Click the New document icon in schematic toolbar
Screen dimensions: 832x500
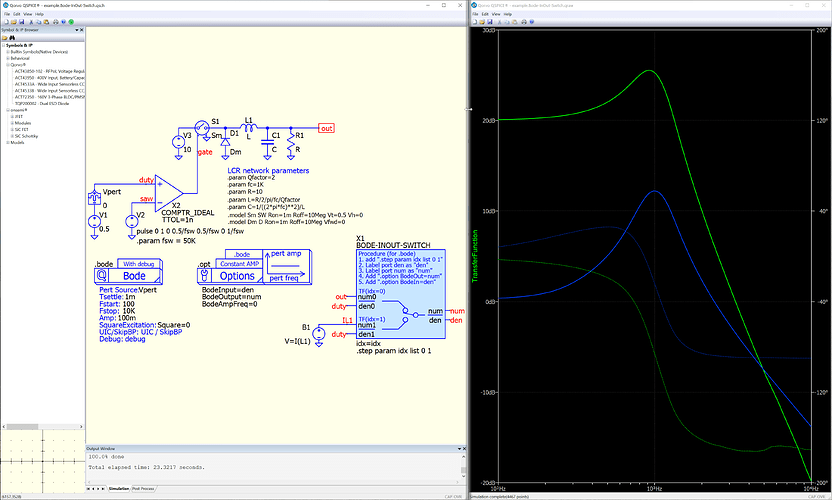click(x=6, y=22)
